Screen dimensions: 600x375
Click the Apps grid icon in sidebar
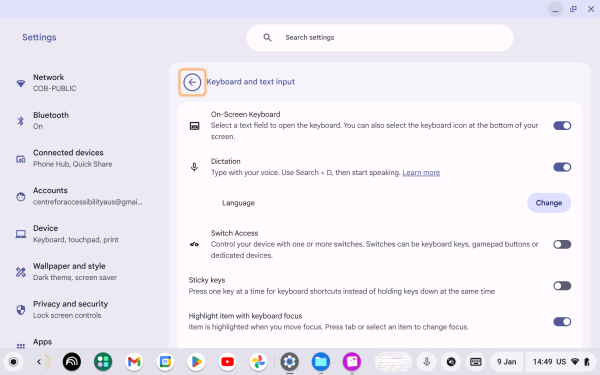coord(21,345)
